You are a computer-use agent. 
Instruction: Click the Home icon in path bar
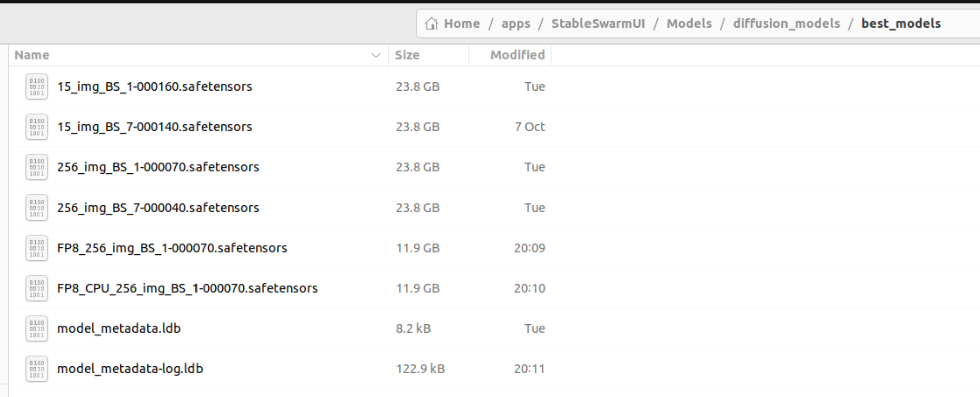tap(431, 24)
